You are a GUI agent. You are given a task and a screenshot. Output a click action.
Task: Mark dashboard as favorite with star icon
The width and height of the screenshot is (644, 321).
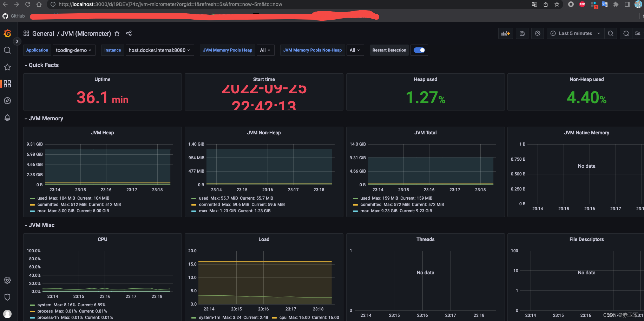[117, 33]
